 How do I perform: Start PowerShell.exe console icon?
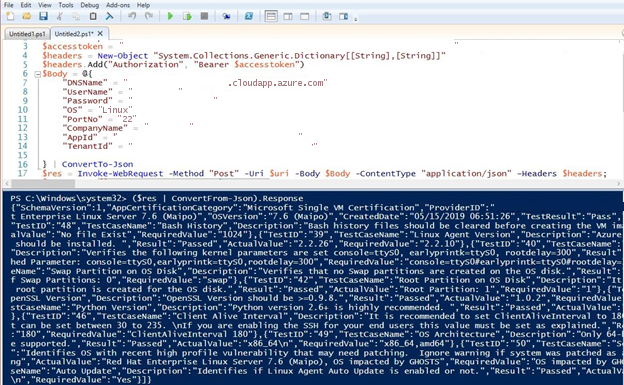pos(249,16)
